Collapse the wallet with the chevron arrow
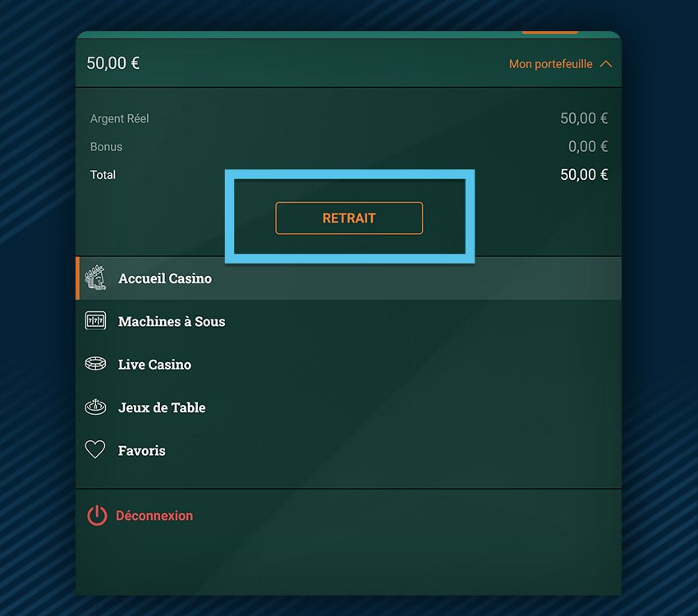The width and height of the screenshot is (698, 616). pyautogui.click(x=606, y=64)
